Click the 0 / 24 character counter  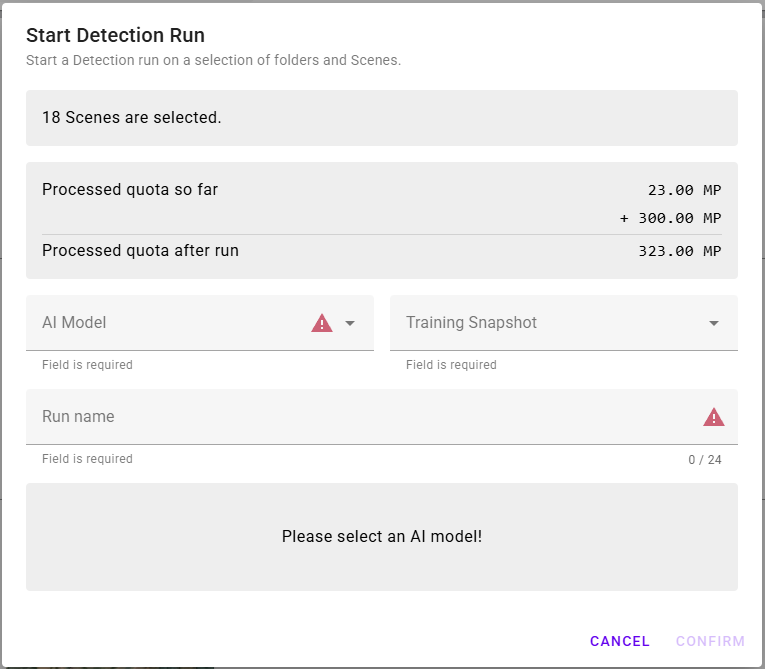point(704,460)
